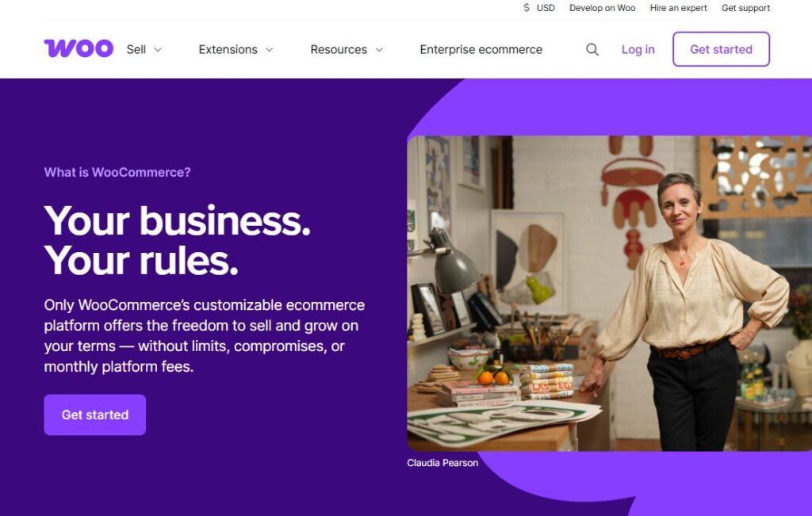The image size is (812, 516).
Task: Open the Resources dropdown
Action: [x=339, y=49]
